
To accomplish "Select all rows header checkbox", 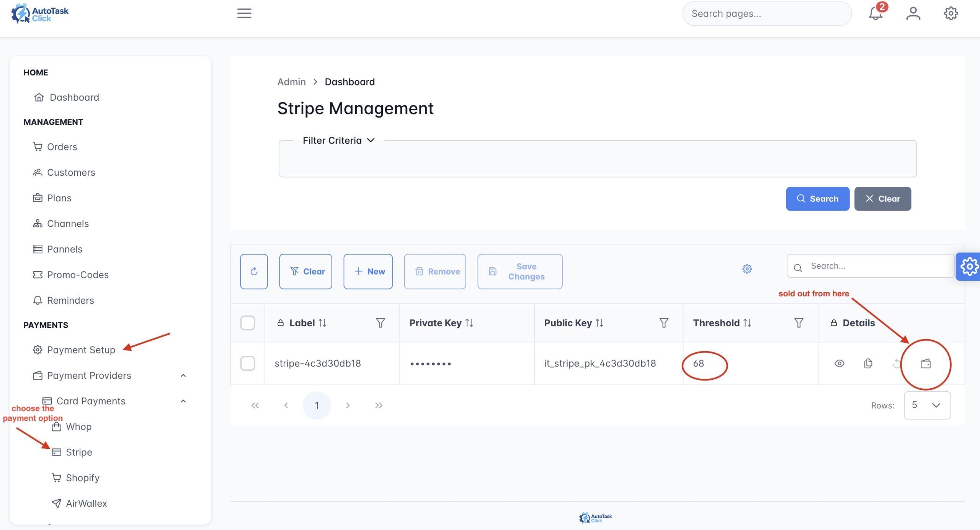I will 247,323.
